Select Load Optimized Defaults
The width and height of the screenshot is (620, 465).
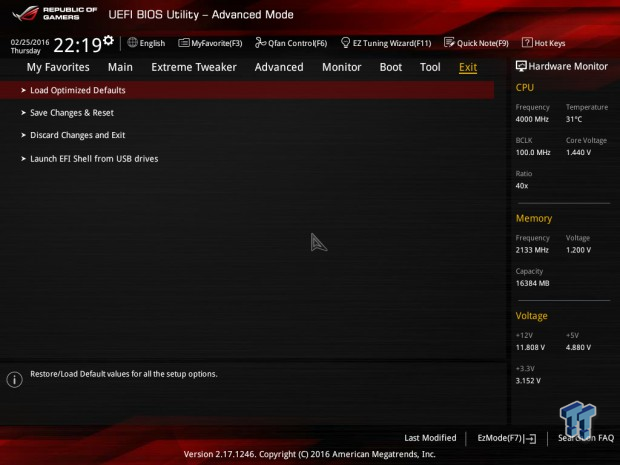point(247,90)
